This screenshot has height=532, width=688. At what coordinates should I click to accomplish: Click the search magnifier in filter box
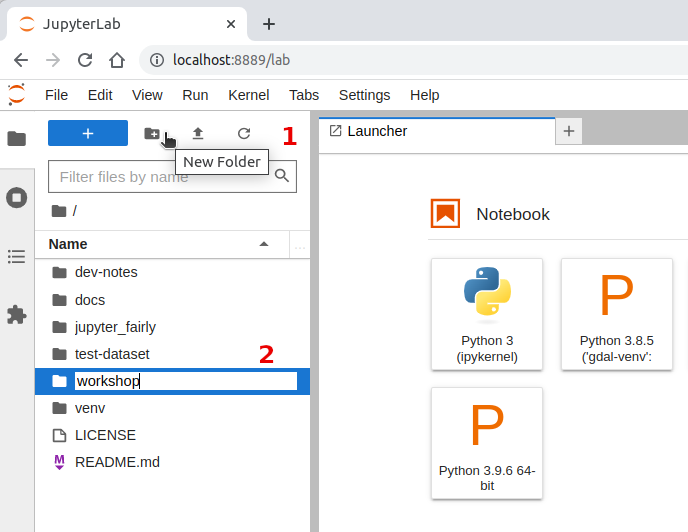[x=282, y=176]
